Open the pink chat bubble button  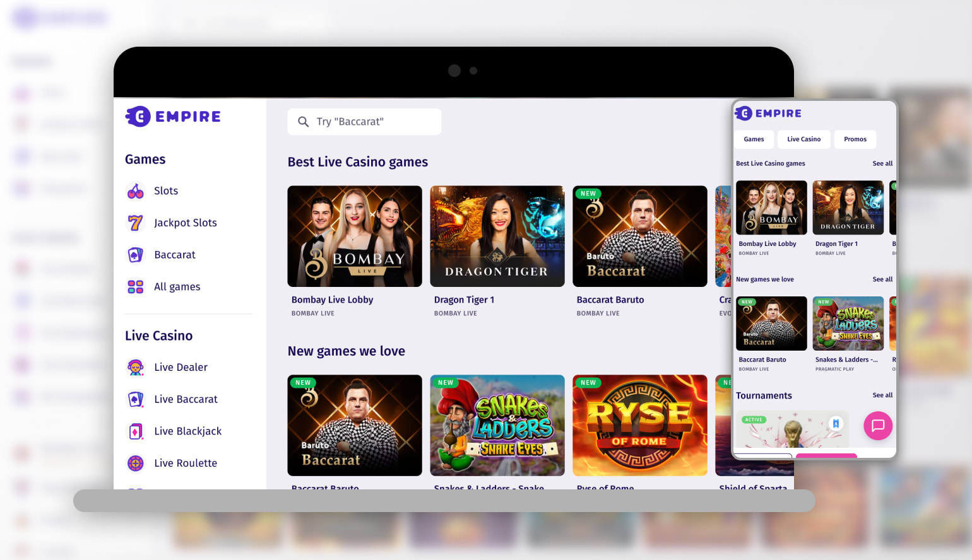(878, 426)
